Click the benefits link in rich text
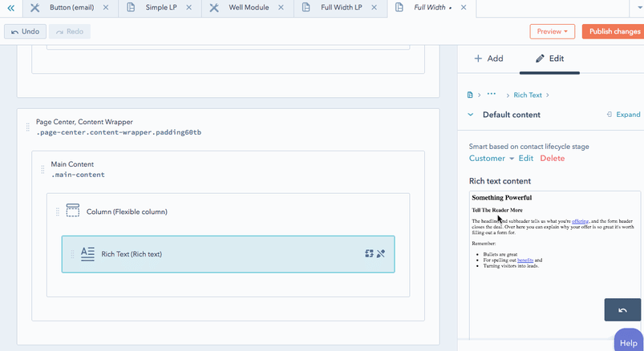The width and height of the screenshot is (644, 351). coord(525,260)
